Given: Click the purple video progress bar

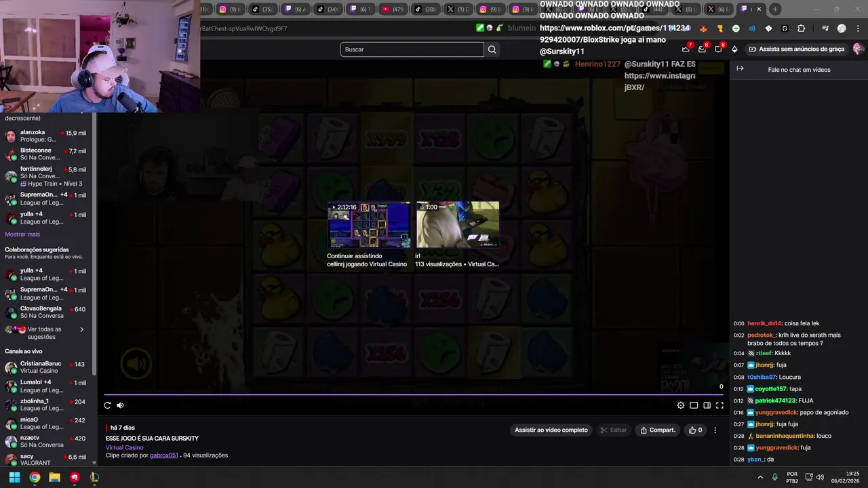Looking at the screenshot, I should (413, 394).
